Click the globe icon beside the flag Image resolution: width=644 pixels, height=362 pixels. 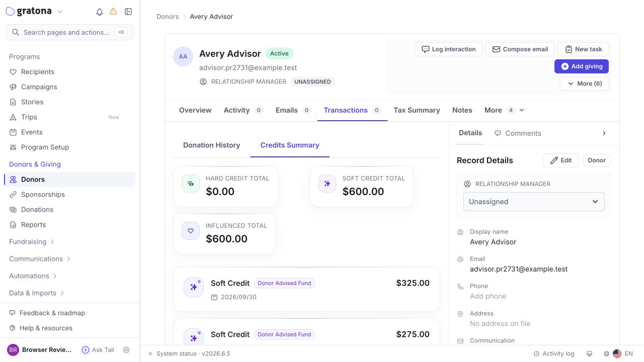coord(606,354)
